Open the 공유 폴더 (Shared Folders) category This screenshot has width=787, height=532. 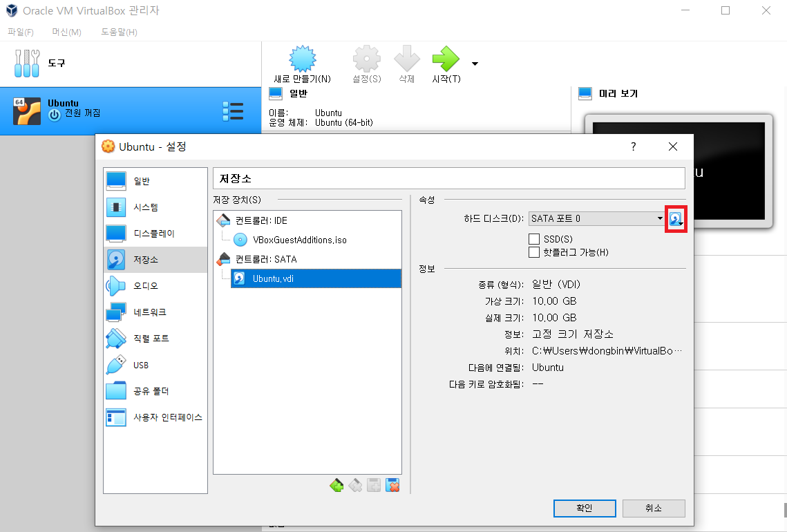click(155, 391)
